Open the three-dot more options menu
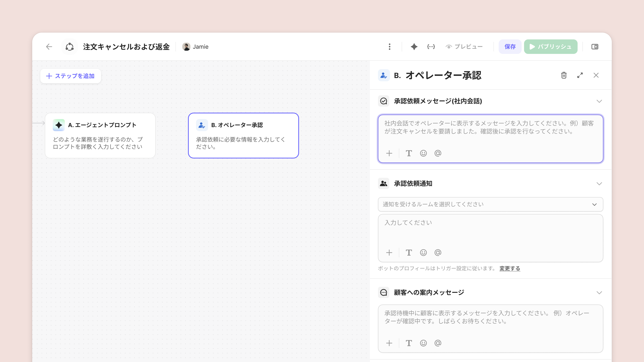644x362 pixels. coord(389,47)
